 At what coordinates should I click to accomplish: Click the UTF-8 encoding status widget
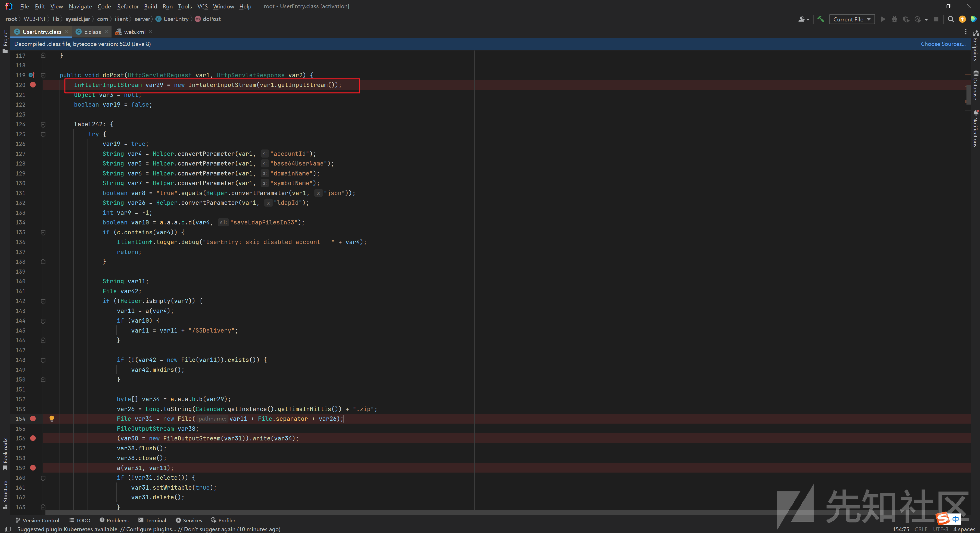point(940,529)
